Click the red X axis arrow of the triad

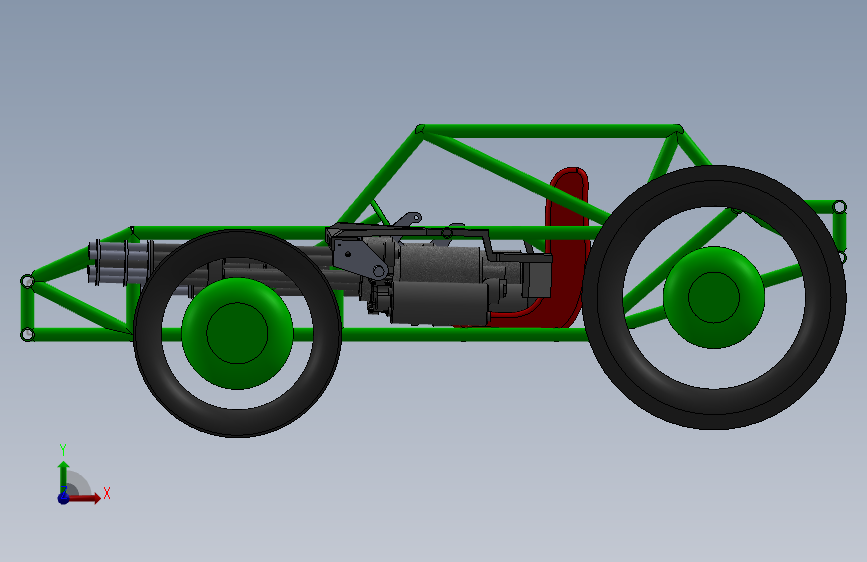(84, 498)
